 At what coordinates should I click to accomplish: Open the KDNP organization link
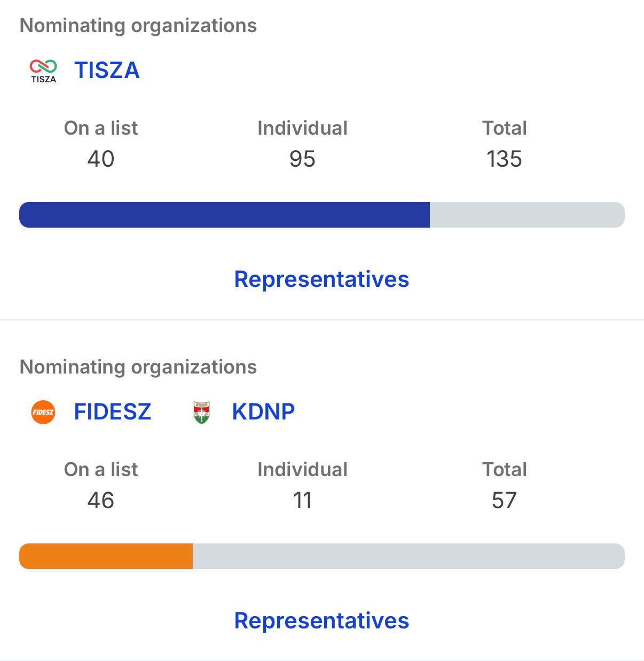pyautogui.click(x=263, y=412)
